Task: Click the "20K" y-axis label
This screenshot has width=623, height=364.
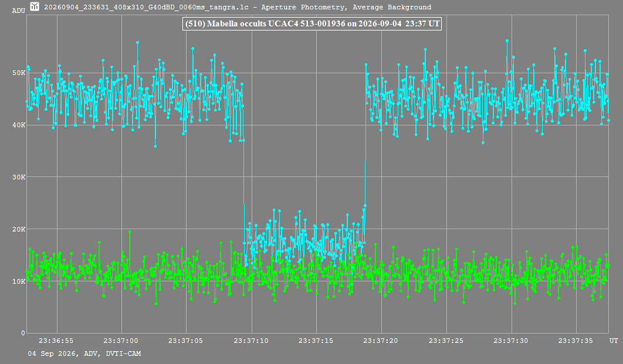Action: click(19, 229)
